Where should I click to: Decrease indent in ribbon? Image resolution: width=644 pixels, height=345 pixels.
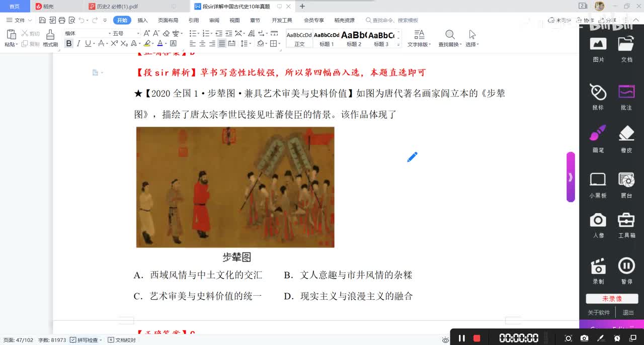(219, 33)
